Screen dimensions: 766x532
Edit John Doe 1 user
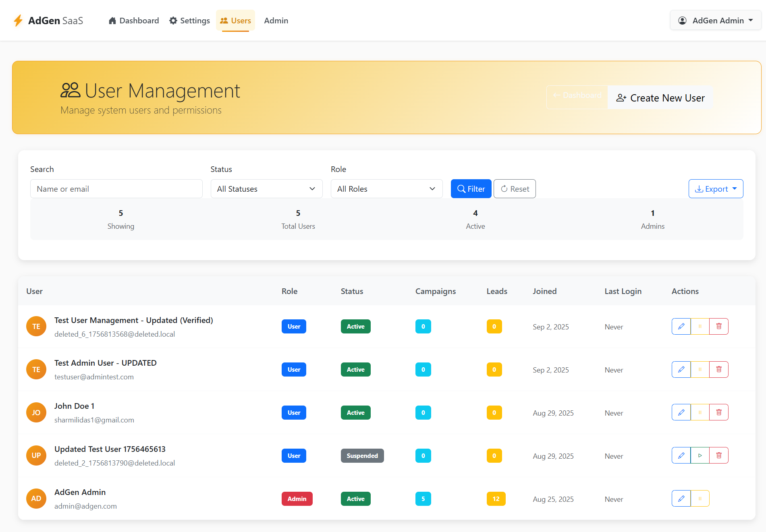[681, 412]
